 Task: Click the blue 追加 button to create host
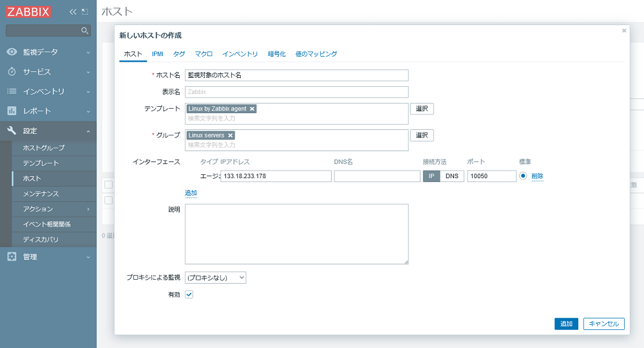pos(566,324)
